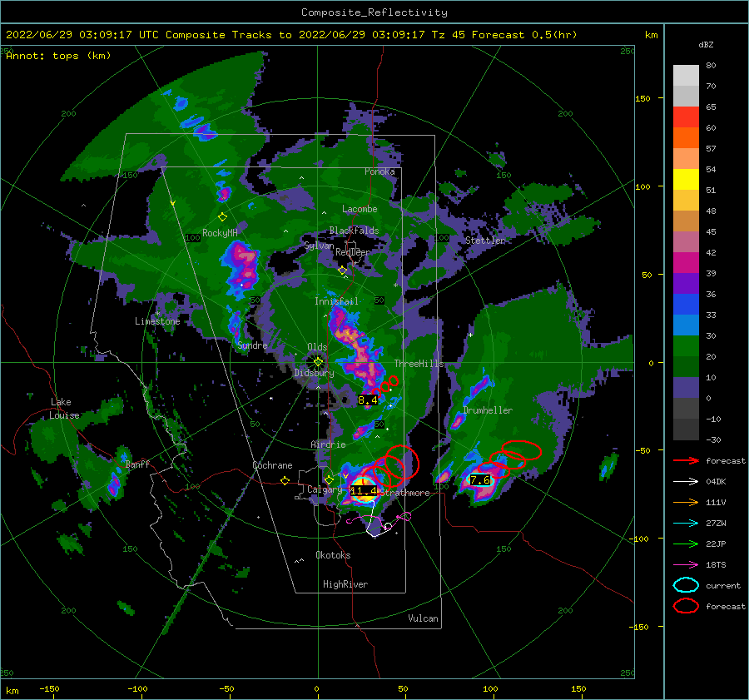Pick the blue 33-36 dBZ color swatch
This screenshot has height=700, width=749.
point(686,305)
